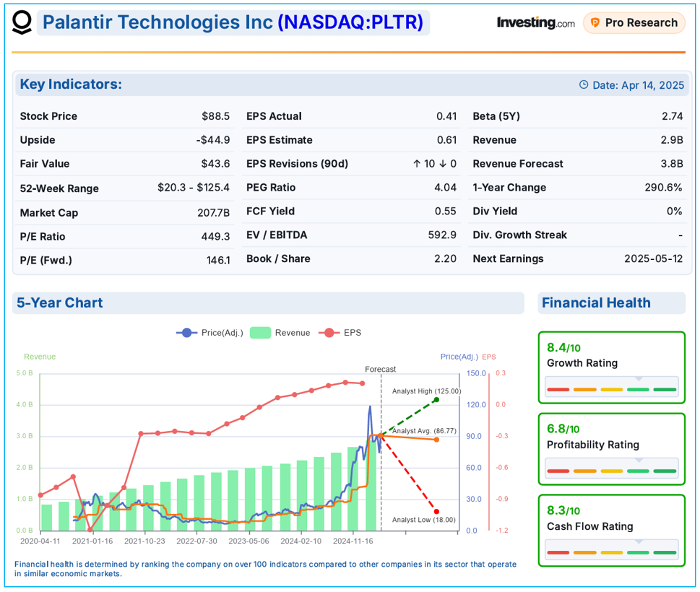Click the 5-Year Chart heading
Screen dimensions: 700x592
[59, 303]
